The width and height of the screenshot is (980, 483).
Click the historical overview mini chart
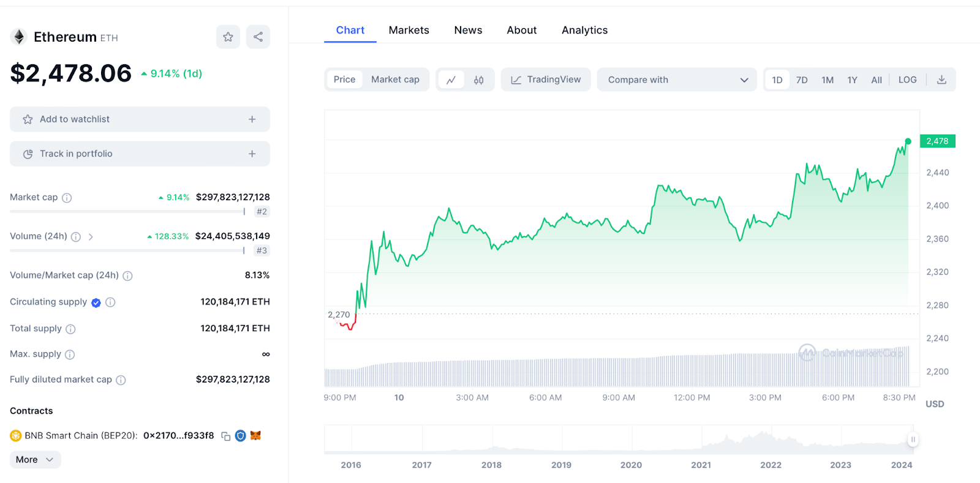click(x=619, y=440)
